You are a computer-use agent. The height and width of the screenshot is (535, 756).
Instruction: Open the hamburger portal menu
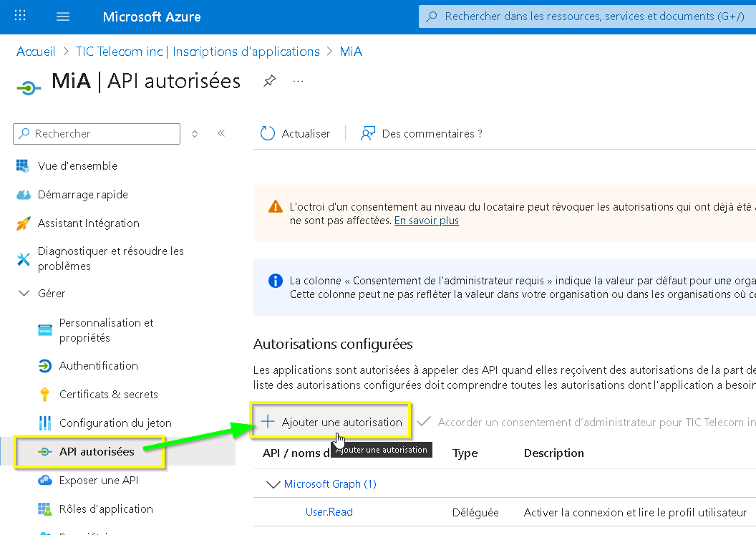63,17
